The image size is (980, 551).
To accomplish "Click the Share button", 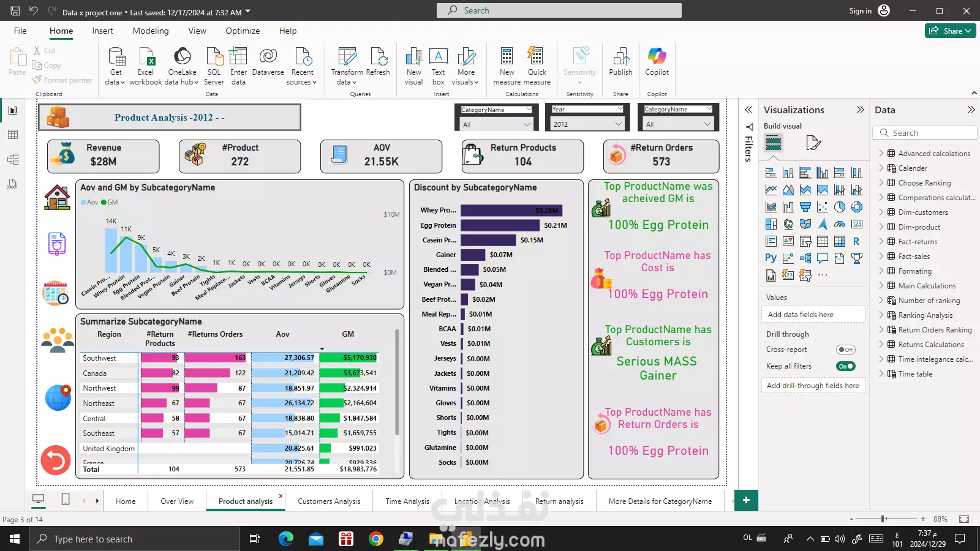I will [950, 31].
